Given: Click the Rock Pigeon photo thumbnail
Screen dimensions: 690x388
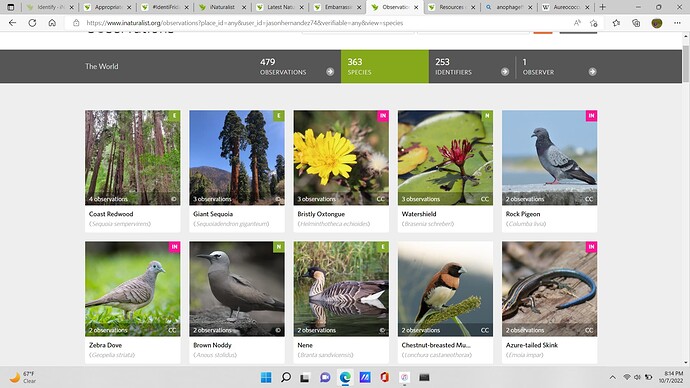Looking at the screenshot, I should click(x=549, y=157).
